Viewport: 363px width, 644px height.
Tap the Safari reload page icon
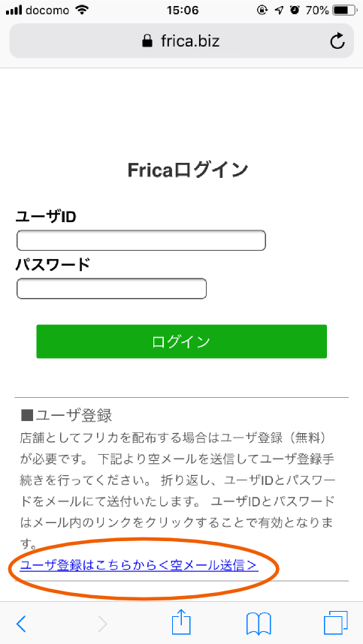[x=337, y=41]
